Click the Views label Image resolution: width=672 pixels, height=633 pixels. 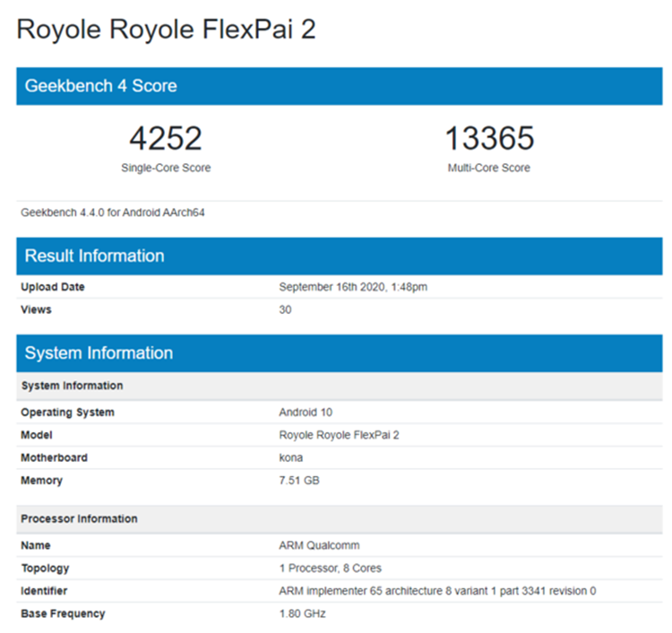click(37, 309)
